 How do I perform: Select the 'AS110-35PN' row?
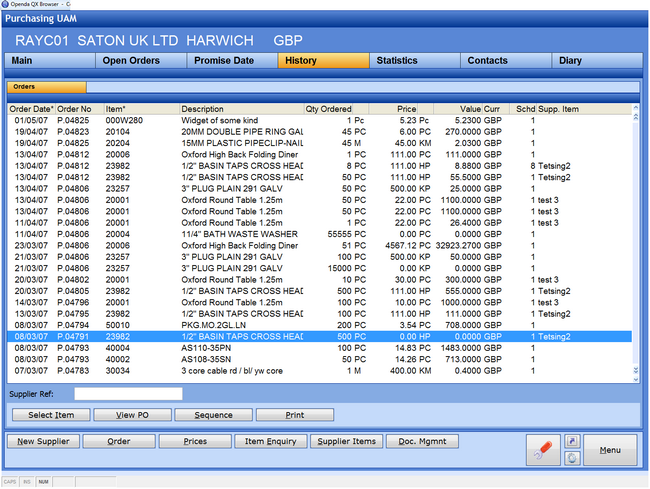[x=320, y=348]
